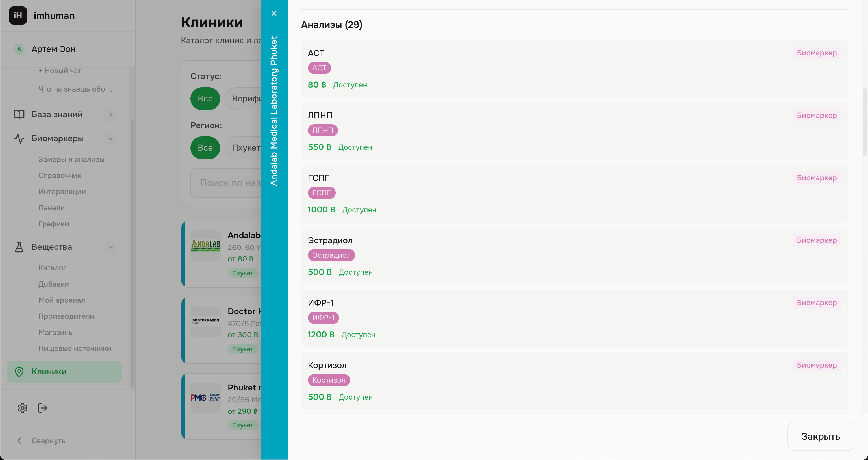Viewport: 868px width, 460px height.
Task: Open Пищевые источники menu item
Action: point(75,348)
